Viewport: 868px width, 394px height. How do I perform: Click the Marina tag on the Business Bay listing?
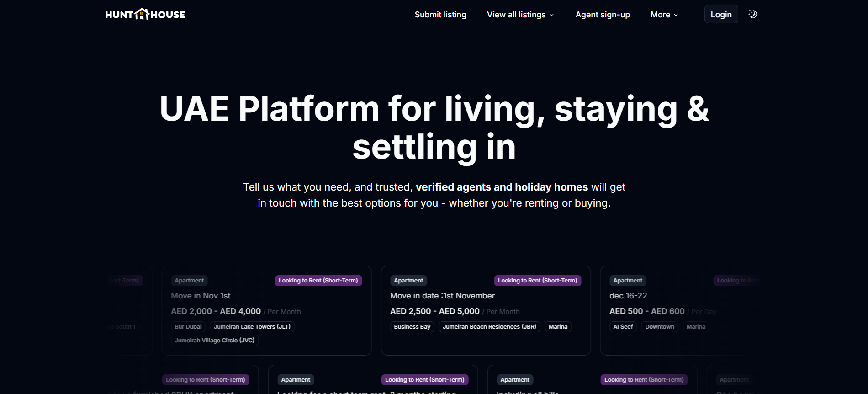pyautogui.click(x=557, y=326)
